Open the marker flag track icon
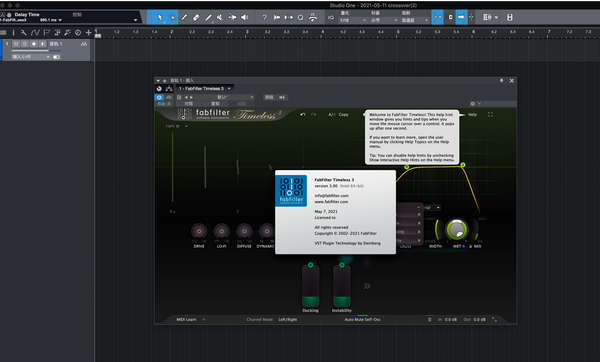 46,33
